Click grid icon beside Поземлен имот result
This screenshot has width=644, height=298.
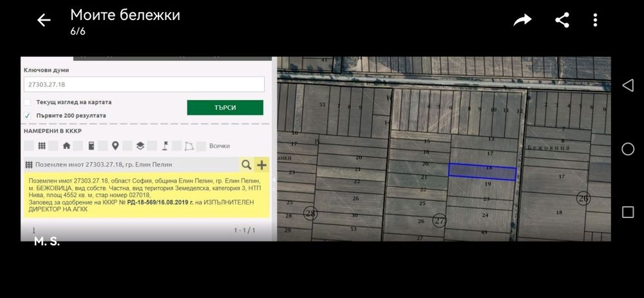point(29,164)
